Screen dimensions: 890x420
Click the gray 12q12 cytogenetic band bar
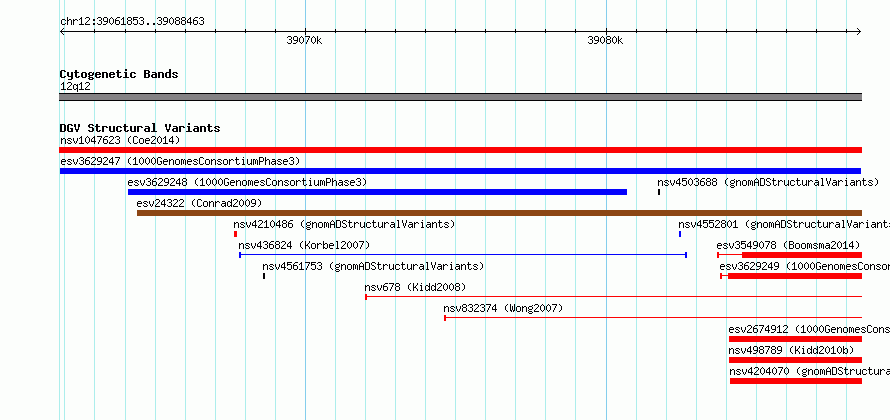click(460, 97)
